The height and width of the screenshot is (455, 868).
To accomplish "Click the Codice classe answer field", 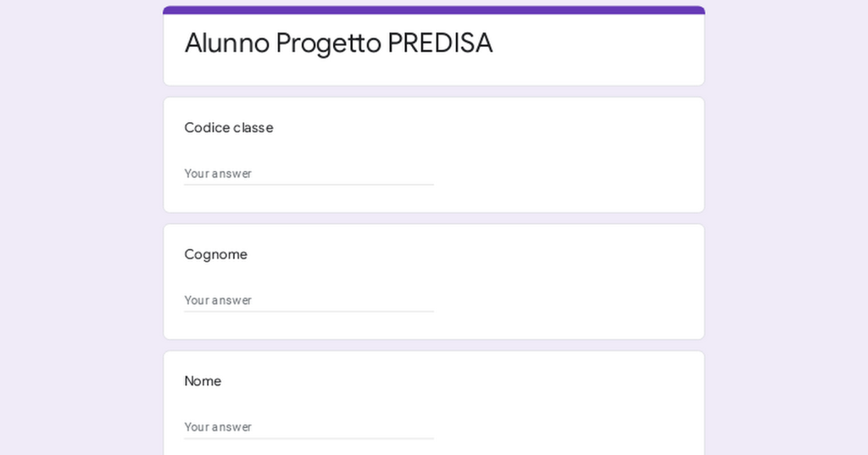I will 309,173.
